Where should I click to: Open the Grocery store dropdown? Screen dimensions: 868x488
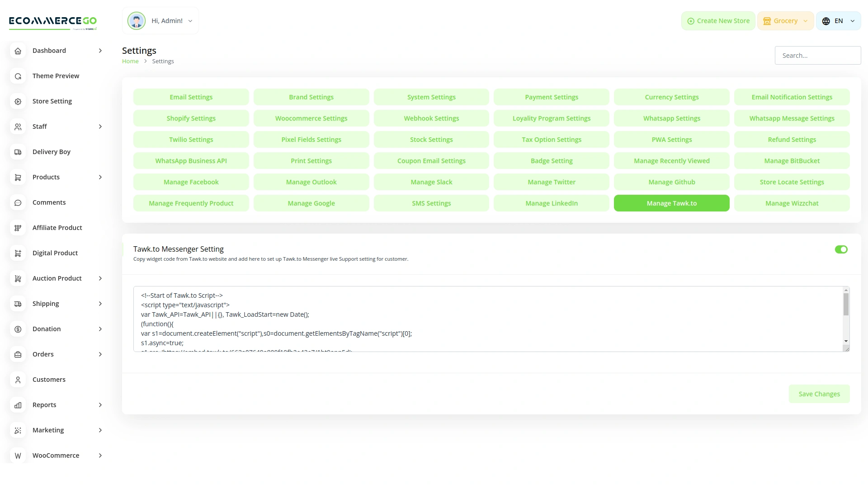point(785,20)
